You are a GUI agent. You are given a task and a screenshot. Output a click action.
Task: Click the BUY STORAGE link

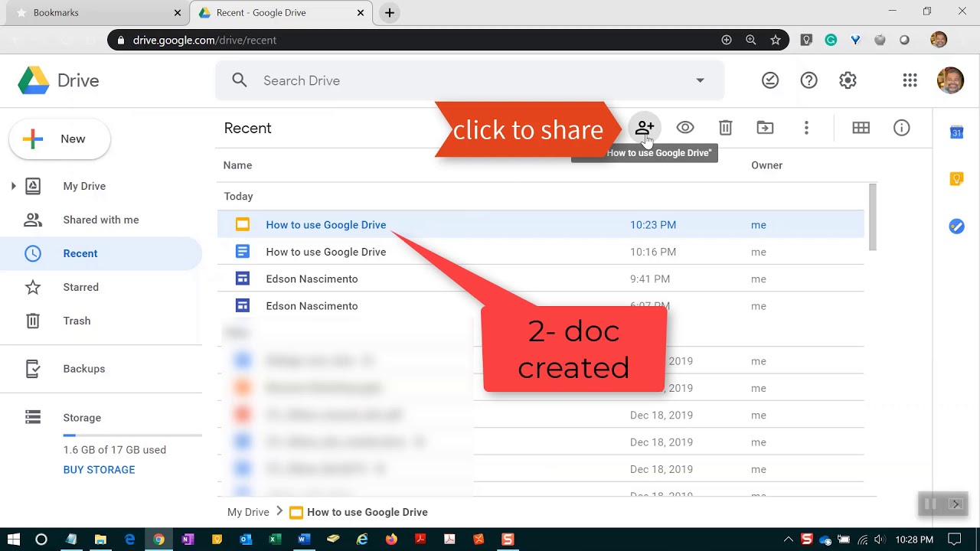tap(99, 470)
